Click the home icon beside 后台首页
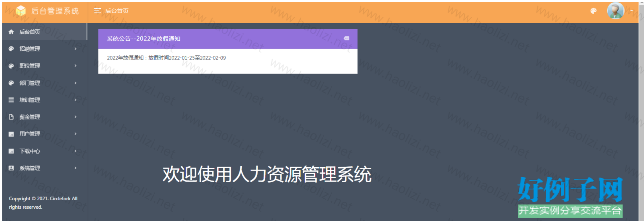This screenshot has height=221, width=644. (x=11, y=32)
